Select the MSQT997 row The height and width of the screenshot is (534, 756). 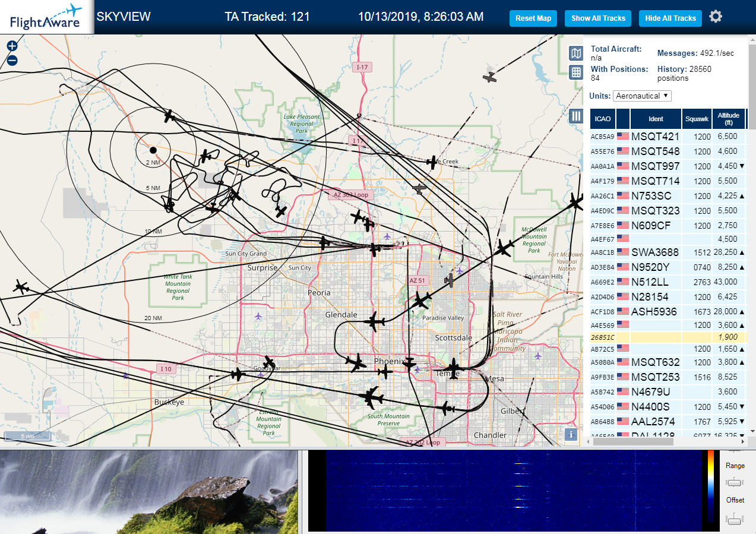click(x=668, y=166)
